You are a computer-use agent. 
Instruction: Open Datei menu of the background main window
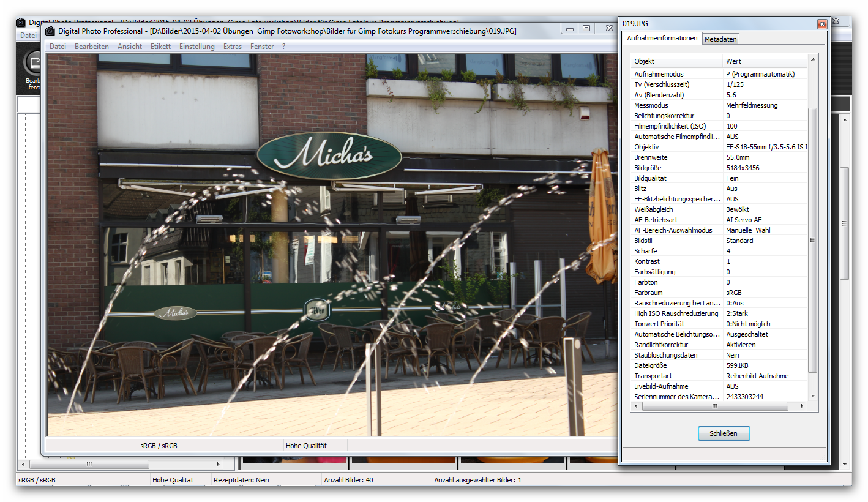tap(28, 36)
